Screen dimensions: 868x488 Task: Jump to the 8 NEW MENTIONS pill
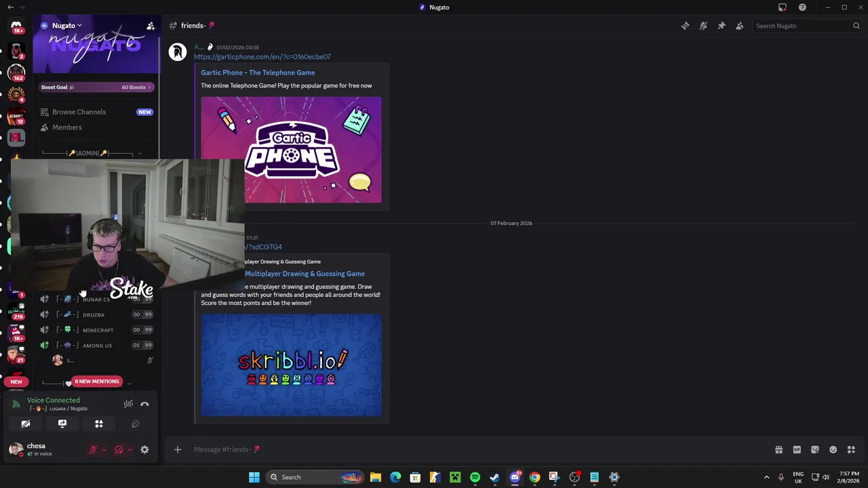click(97, 382)
